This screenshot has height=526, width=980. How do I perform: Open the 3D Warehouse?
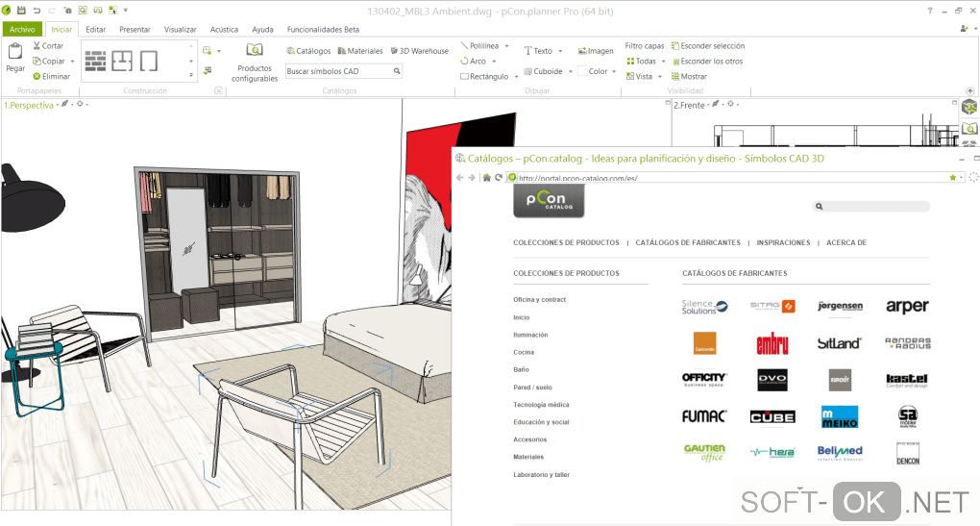[419, 51]
